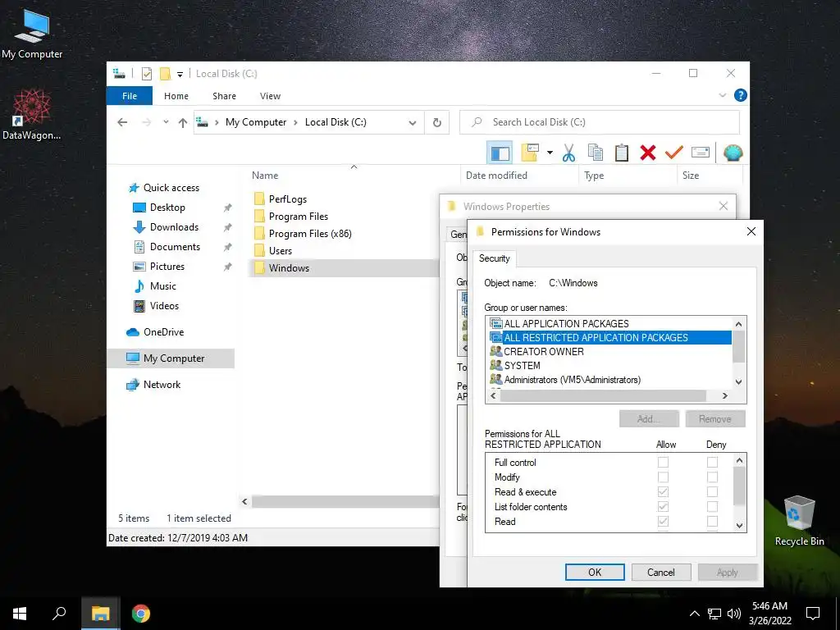Cut with the scissors icon
The height and width of the screenshot is (630, 840).
568,153
